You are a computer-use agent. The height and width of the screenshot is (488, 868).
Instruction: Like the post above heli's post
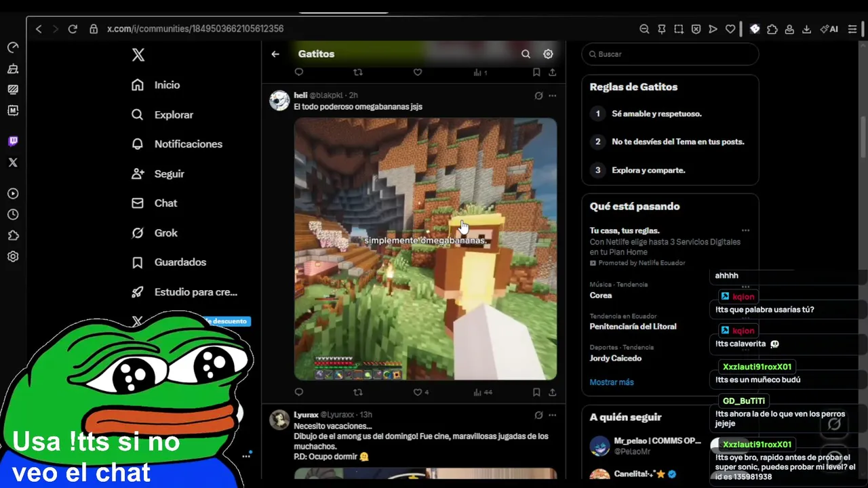418,73
